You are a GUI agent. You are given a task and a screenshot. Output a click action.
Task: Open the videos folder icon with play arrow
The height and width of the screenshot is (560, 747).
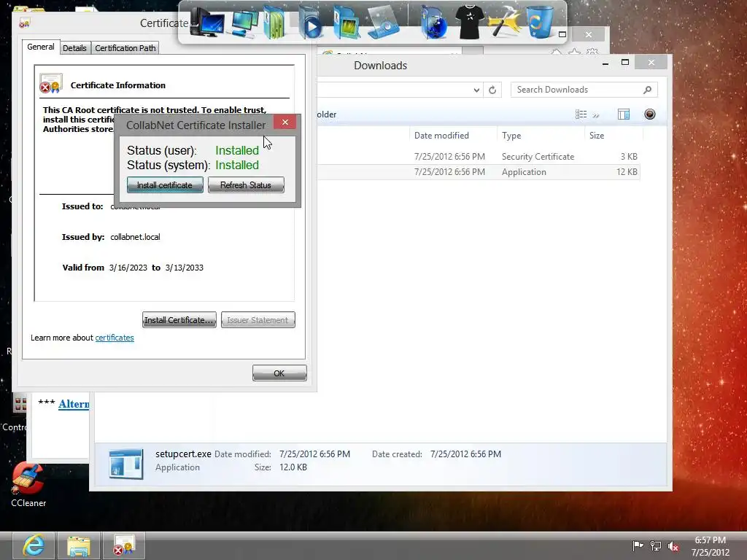tap(311, 23)
